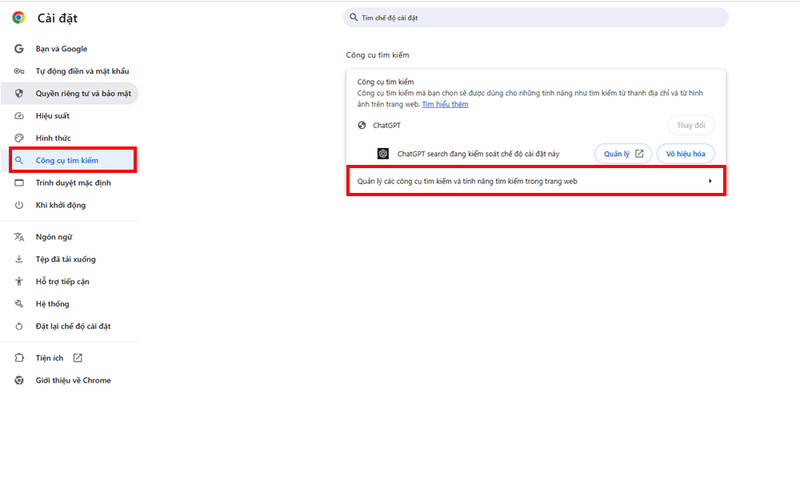This screenshot has height=485, width=800.
Task: Expand Quản lý các công cụ tìm kiếm row
Action: pos(536,181)
